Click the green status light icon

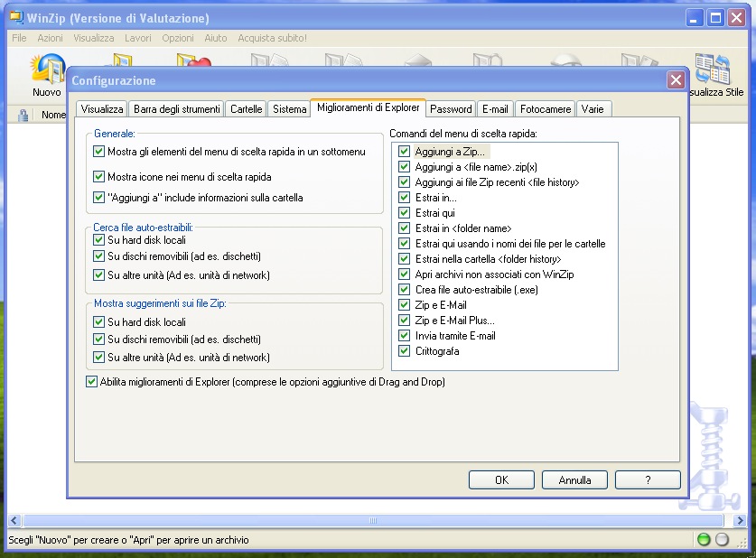coord(704,540)
